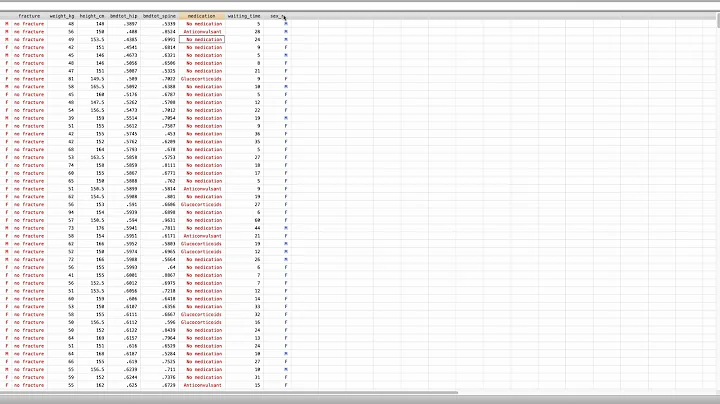The image size is (720, 404).
Task: Click the no fracture cell in the .5941 row
Action: coord(29,228)
